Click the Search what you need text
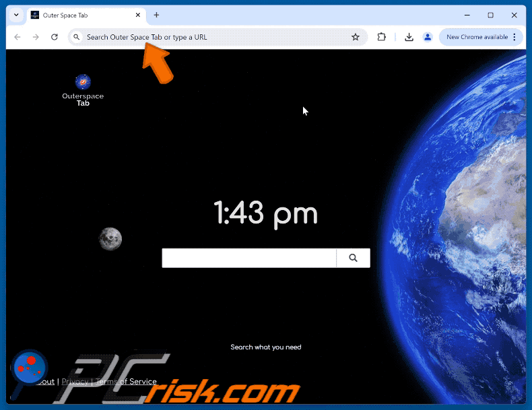 (265, 347)
